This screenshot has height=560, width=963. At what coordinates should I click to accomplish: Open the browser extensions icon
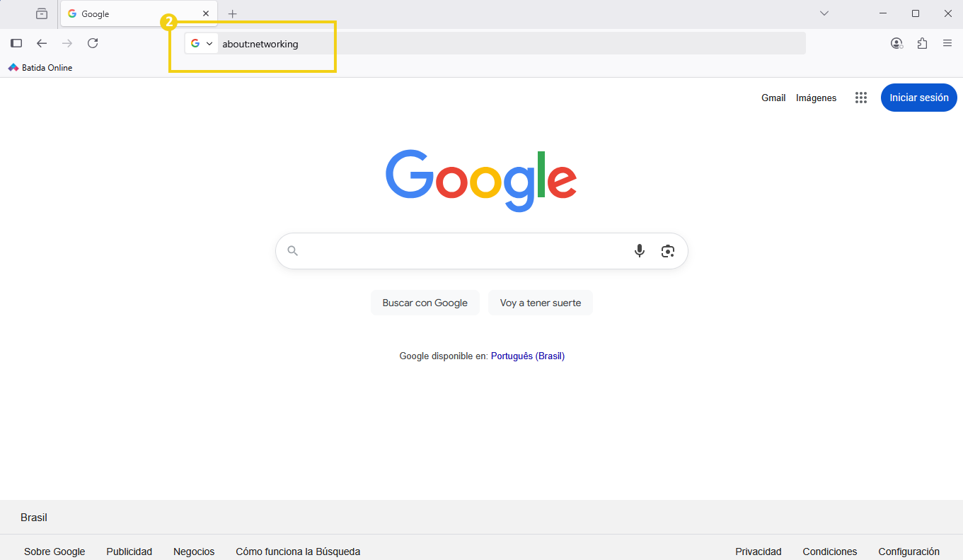(x=922, y=43)
